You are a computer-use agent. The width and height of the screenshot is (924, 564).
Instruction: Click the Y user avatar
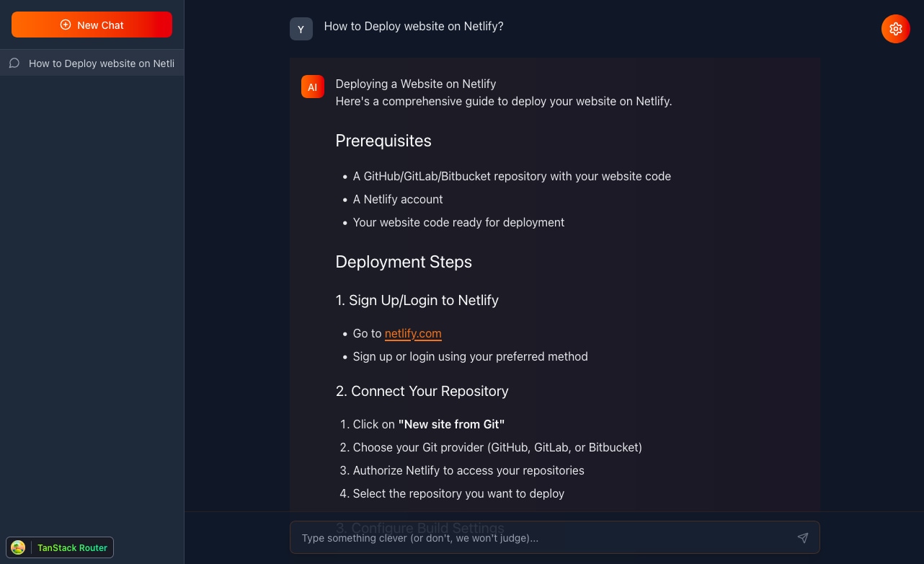click(x=301, y=29)
